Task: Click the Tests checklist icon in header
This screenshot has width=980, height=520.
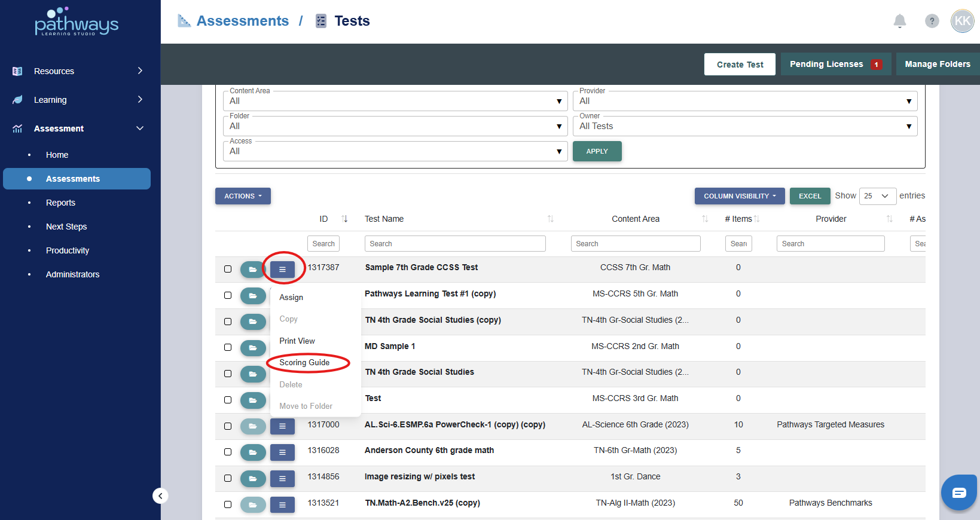Action: [x=321, y=21]
